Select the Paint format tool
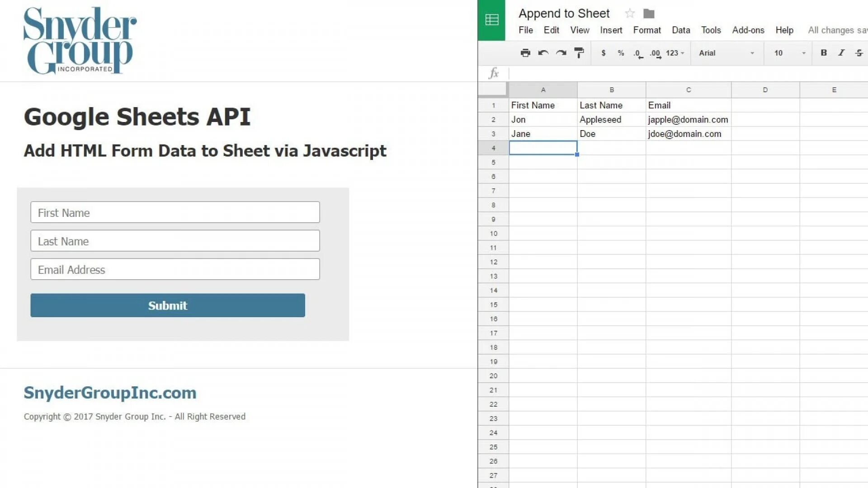The image size is (868, 488). coord(579,53)
